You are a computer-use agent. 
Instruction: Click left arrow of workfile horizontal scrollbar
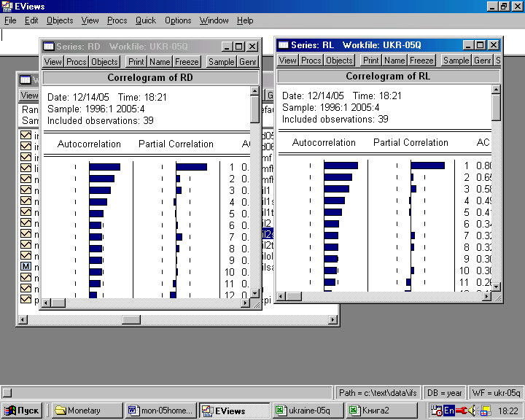[x=23, y=320]
